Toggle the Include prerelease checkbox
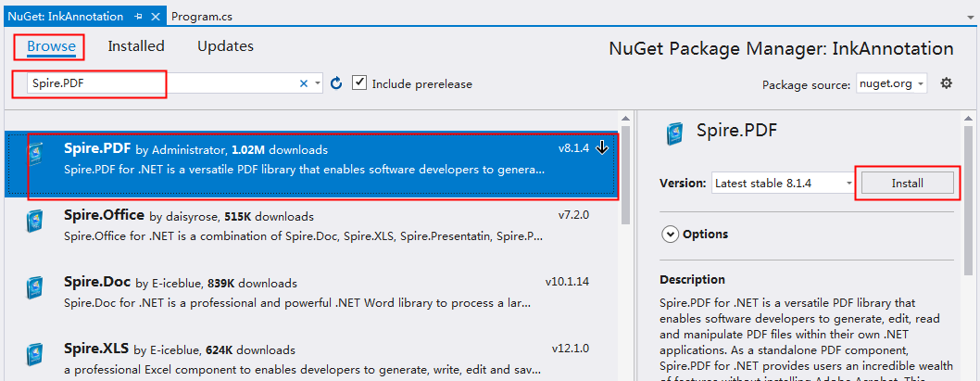Screen dimensions: 980x381 [359, 83]
